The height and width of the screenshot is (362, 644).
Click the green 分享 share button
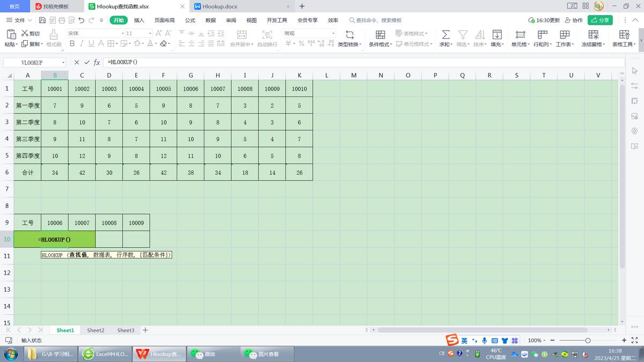tap(600, 20)
